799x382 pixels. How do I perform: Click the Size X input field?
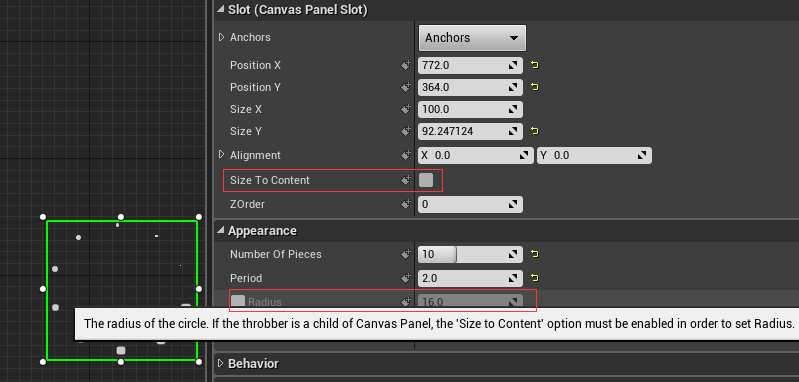coord(470,109)
